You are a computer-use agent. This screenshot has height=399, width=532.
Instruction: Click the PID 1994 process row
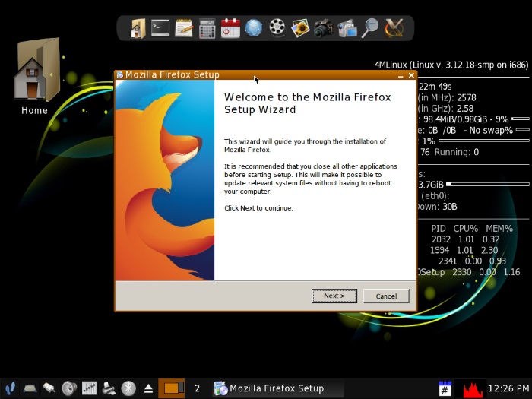click(x=464, y=250)
